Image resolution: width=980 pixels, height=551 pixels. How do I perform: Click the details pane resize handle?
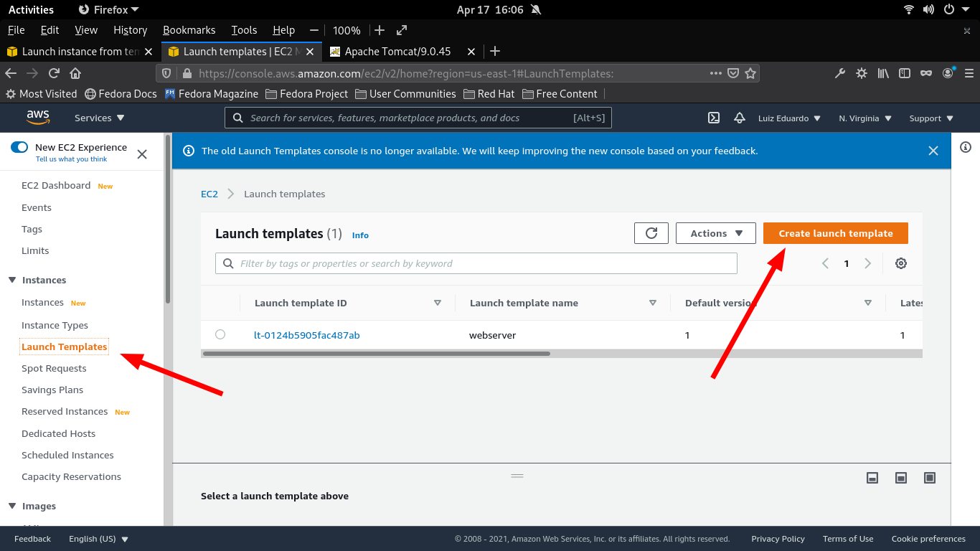click(x=517, y=476)
